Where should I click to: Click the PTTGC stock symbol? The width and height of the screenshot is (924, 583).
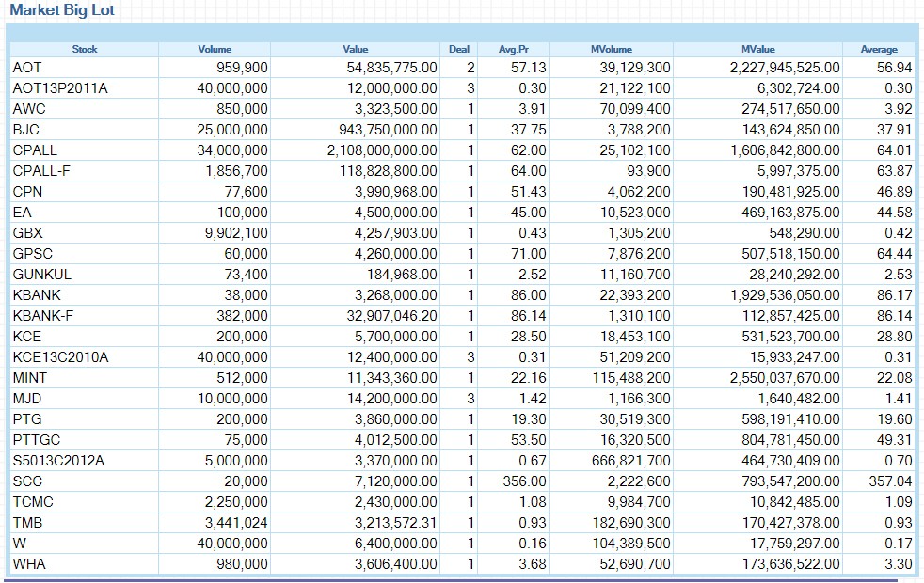pyautogui.click(x=37, y=440)
